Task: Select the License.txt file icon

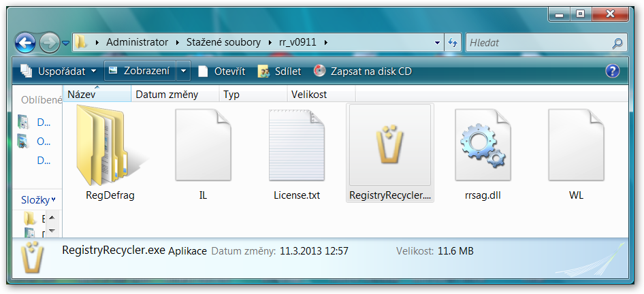Action: pos(297,144)
